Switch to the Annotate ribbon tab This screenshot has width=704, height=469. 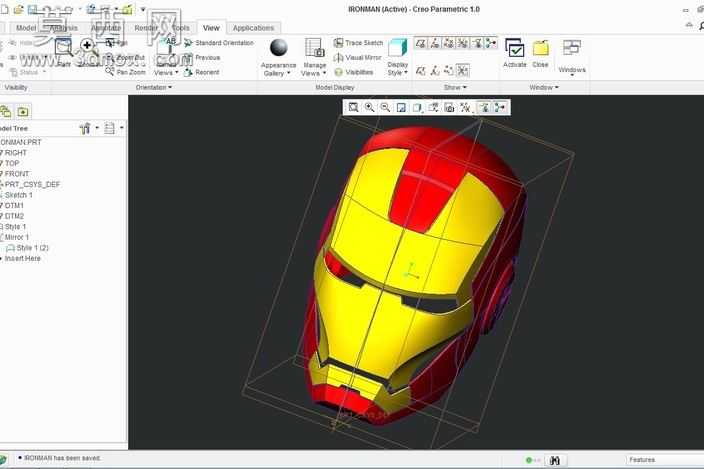coord(106,28)
